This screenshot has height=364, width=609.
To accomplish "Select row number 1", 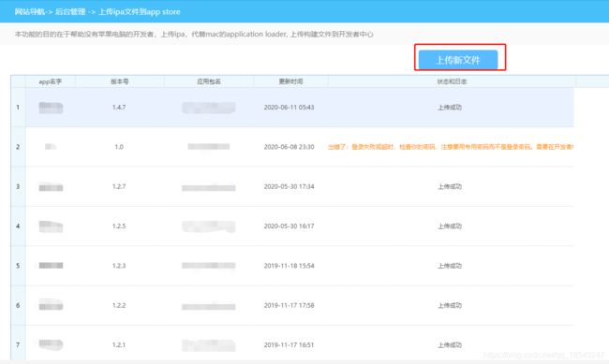I will click(x=18, y=107).
